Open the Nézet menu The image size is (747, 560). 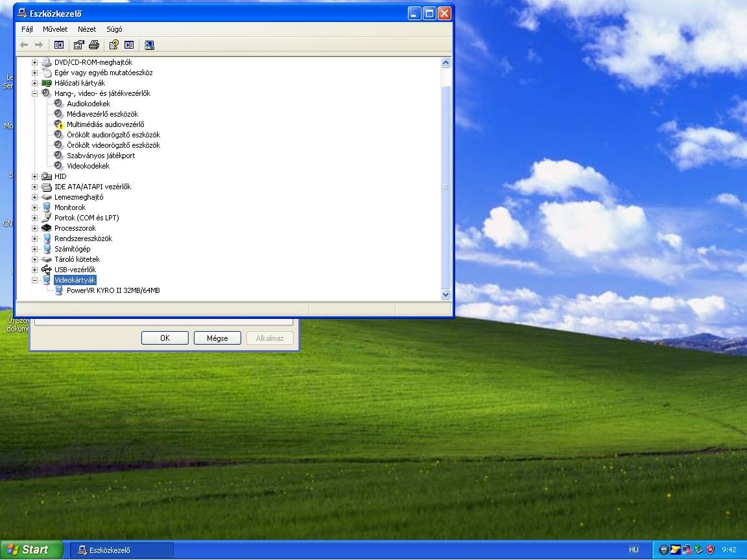87,29
